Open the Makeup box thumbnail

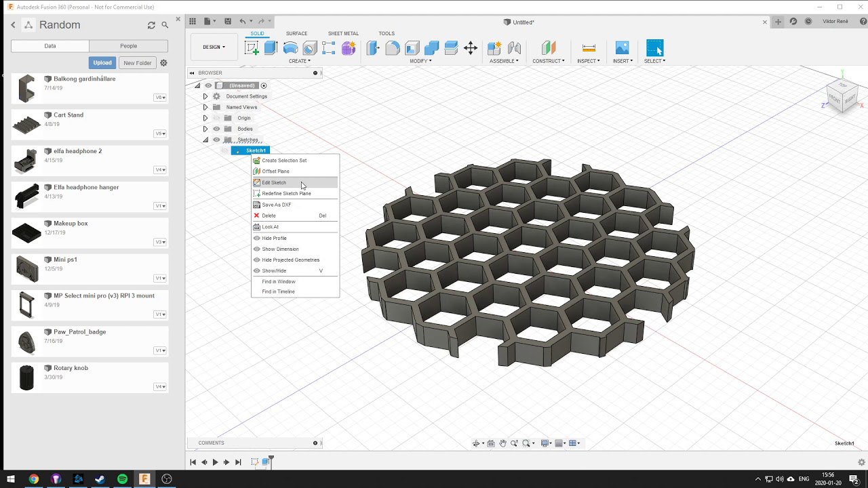pyautogui.click(x=26, y=233)
